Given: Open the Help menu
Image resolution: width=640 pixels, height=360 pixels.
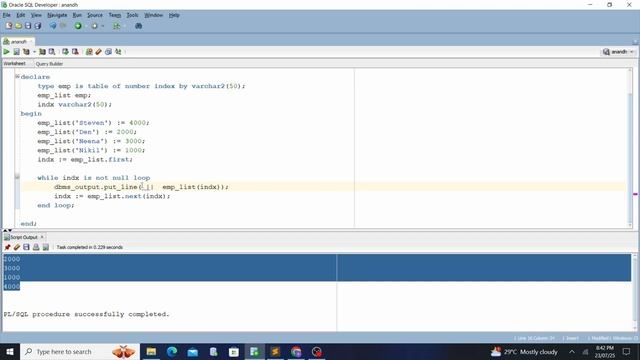Looking at the screenshot, I should (174, 15).
